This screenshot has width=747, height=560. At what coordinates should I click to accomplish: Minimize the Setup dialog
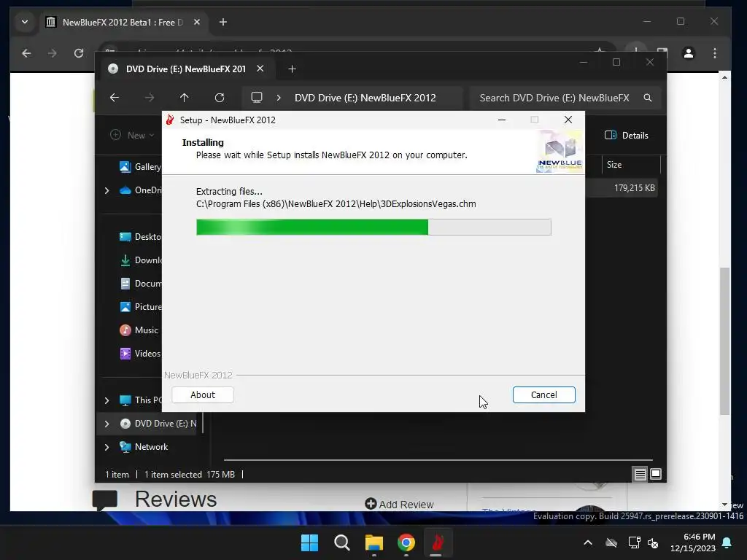502,120
